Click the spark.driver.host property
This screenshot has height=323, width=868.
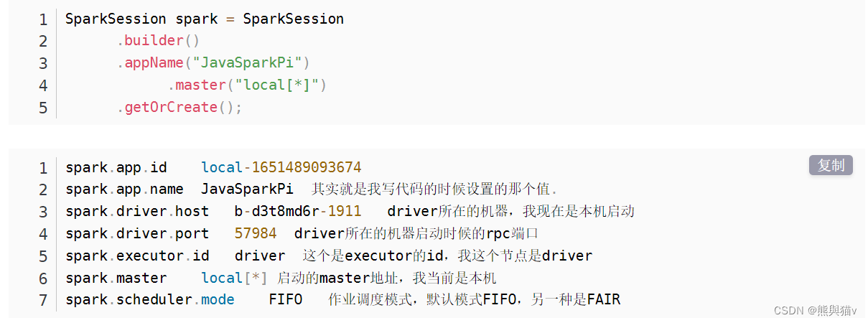137,212
